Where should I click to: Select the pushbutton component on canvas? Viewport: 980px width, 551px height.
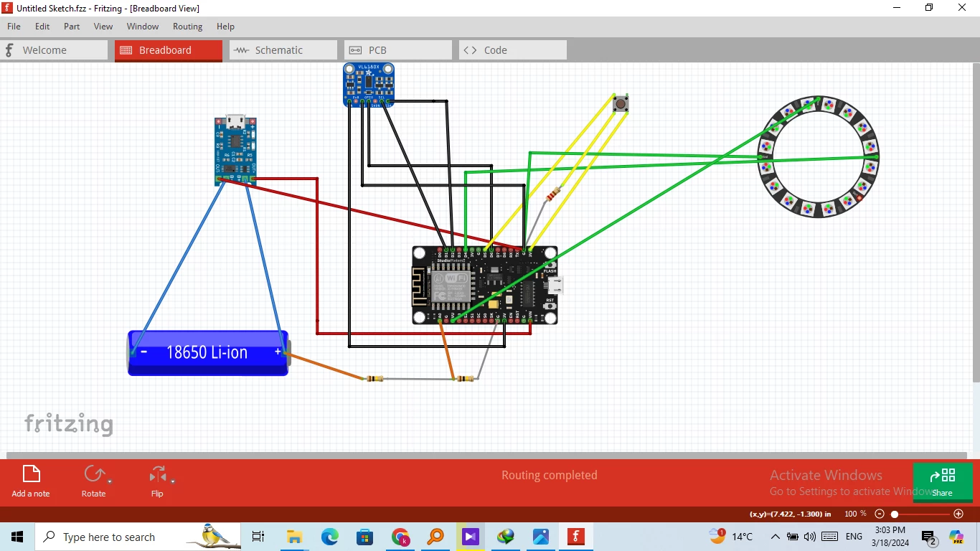tap(621, 104)
